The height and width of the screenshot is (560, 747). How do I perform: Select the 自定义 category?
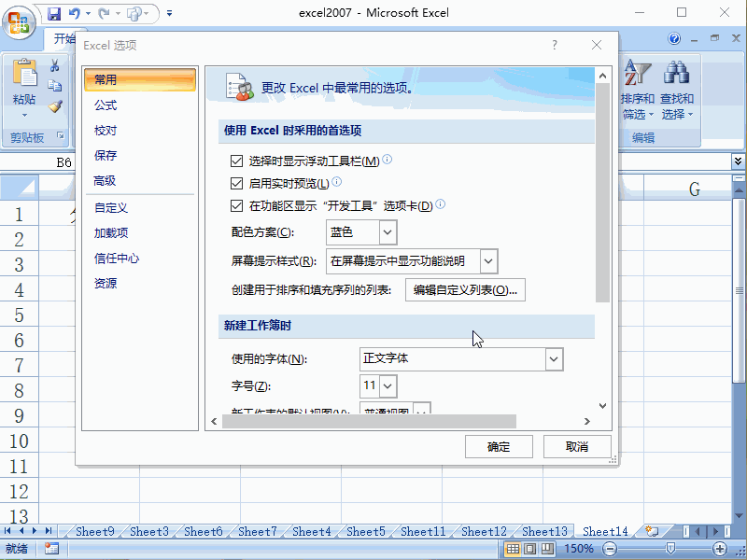click(x=140, y=207)
